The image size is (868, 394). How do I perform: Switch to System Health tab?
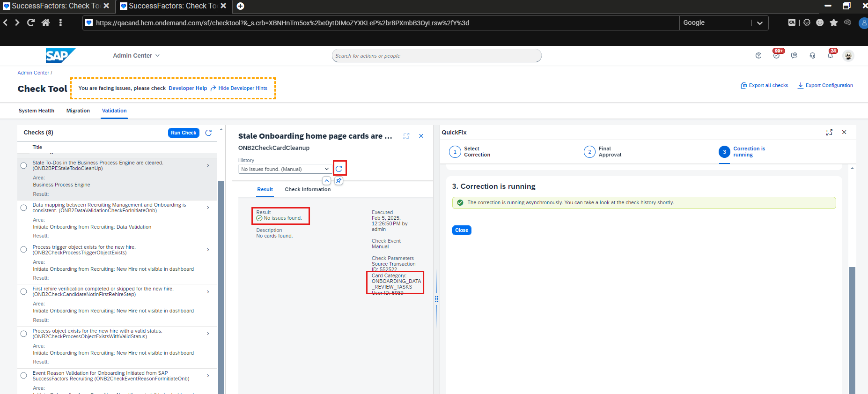37,111
